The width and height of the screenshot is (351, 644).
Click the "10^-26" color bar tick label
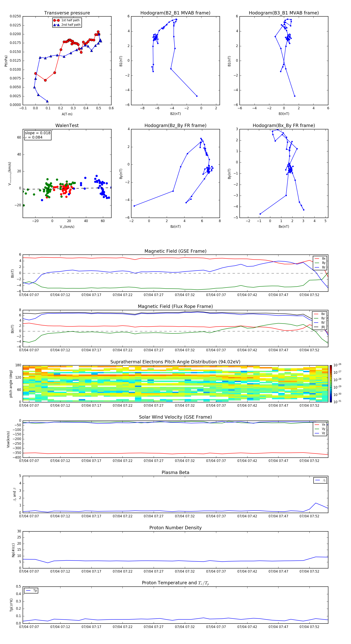(338, 365)
